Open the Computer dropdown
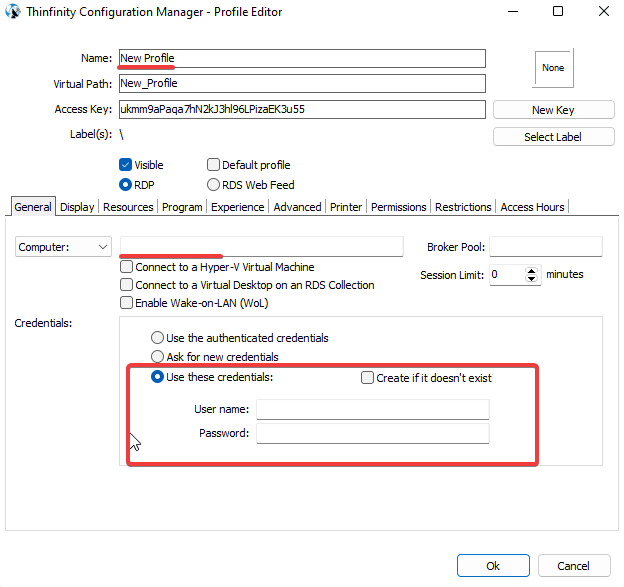624x587 pixels. [63, 247]
